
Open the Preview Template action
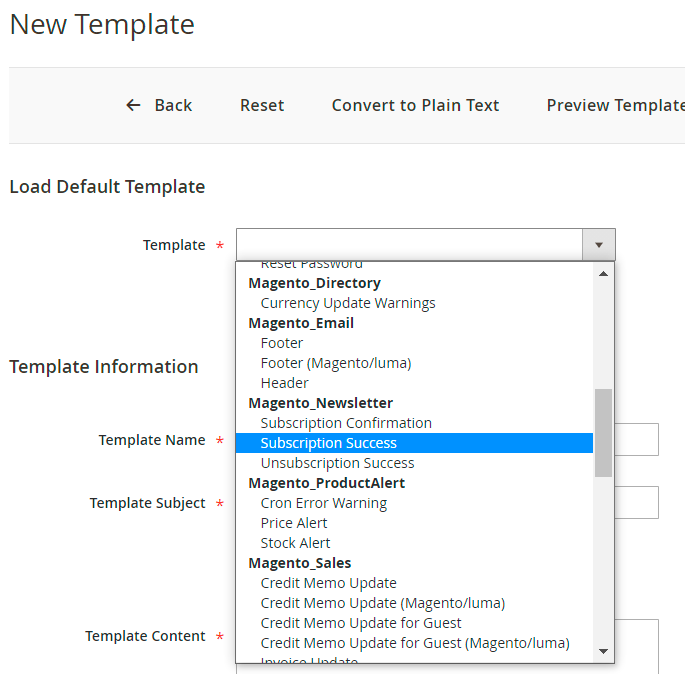614,105
